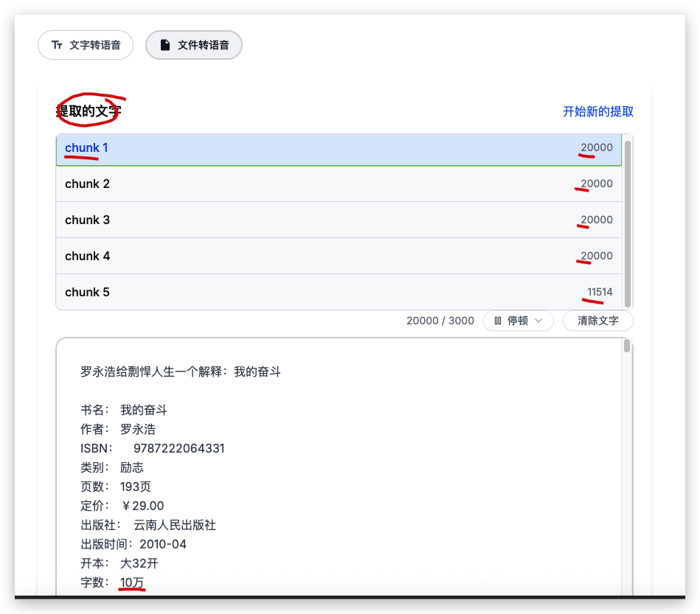Screen dimensions: 700x614
Task: Click 20000 count on chunk 3
Action: 597,220
